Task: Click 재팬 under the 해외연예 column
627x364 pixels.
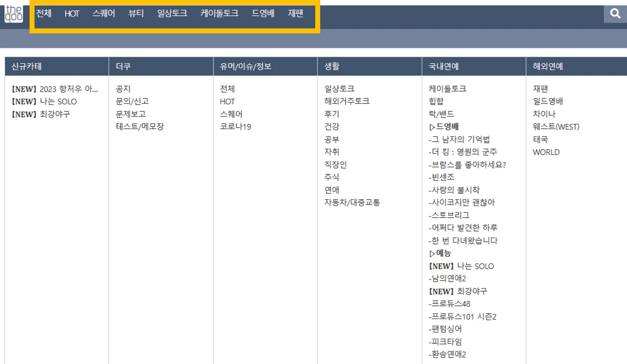Action: click(540, 89)
